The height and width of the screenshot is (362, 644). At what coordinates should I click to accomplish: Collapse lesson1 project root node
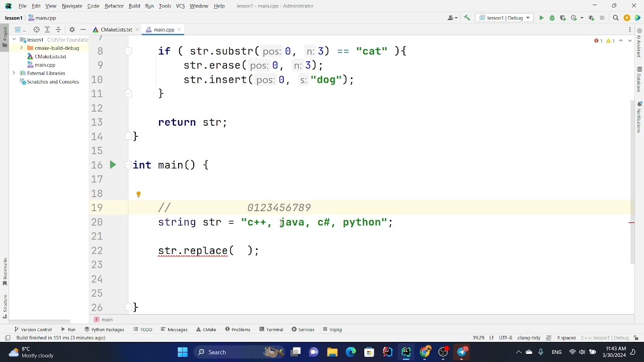[14, 40]
